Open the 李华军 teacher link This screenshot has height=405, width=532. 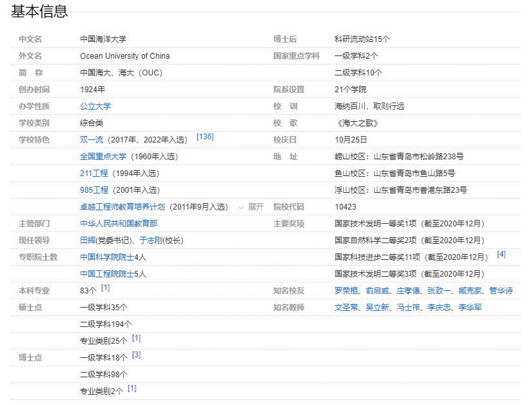[470, 308]
